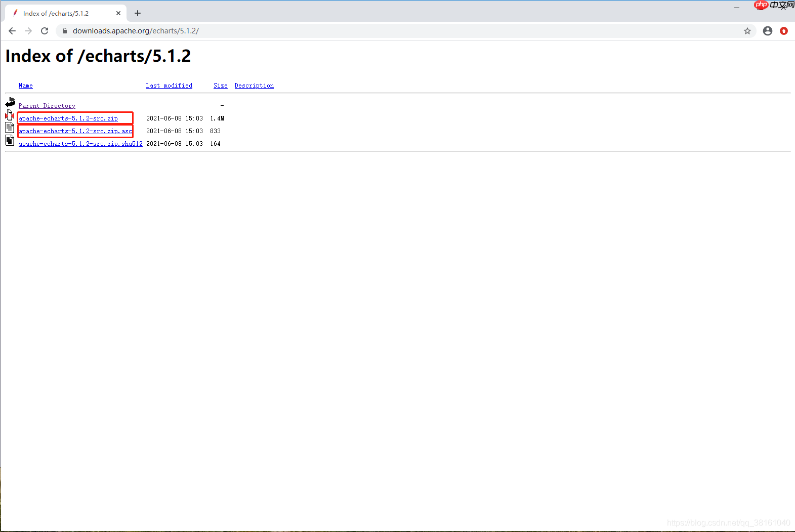Screen dimensions: 795x532
Task: Minimize the browser window
Action: coord(737,8)
